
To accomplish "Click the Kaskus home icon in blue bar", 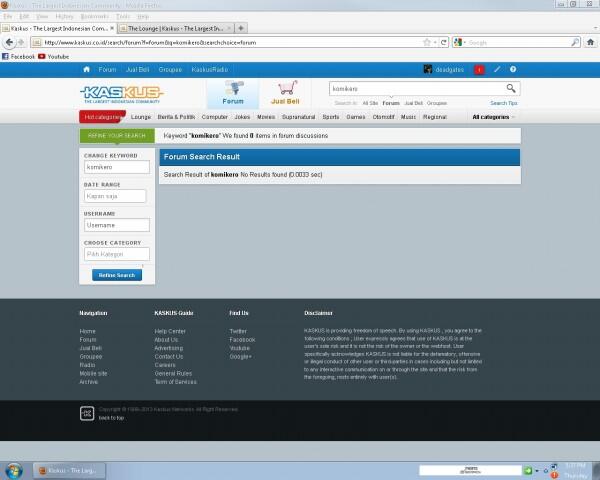I will pos(86,69).
